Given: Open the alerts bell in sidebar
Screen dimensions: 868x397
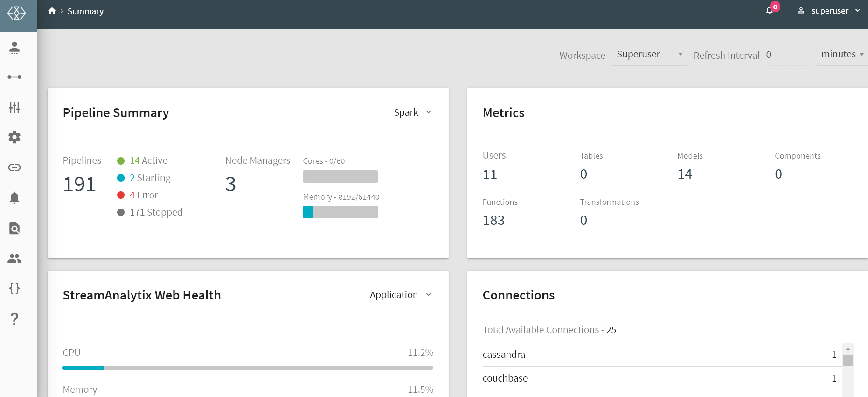Looking at the screenshot, I should [x=14, y=198].
